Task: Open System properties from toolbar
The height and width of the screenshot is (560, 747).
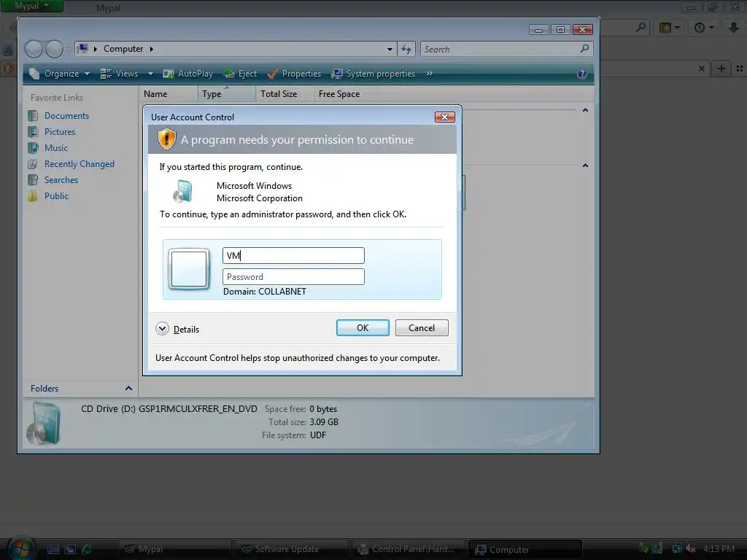Action: [x=373, y=74]
